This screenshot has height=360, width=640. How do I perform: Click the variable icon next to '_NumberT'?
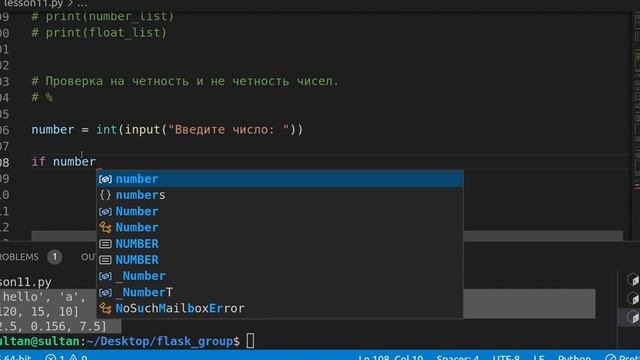pos(105,292)
